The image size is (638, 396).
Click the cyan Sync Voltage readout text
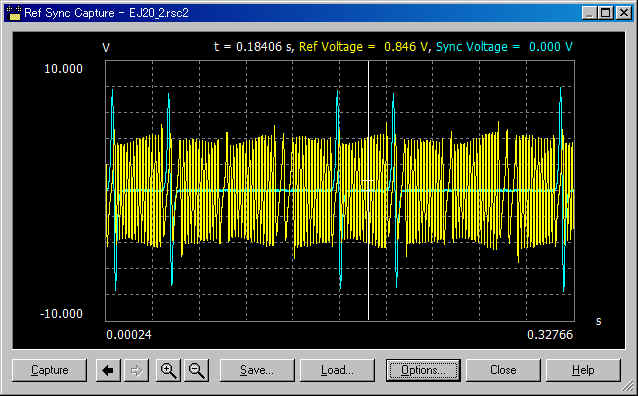coord(504,47)
